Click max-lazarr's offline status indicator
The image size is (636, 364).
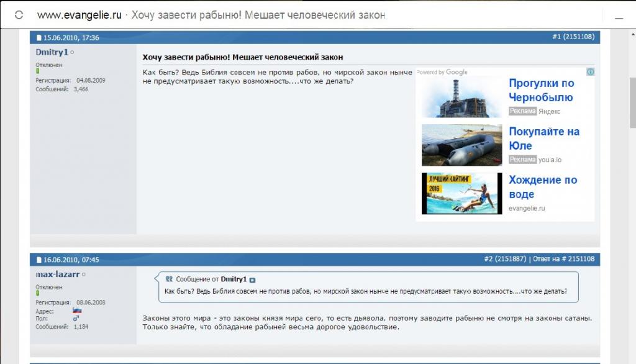click(84, 275)
